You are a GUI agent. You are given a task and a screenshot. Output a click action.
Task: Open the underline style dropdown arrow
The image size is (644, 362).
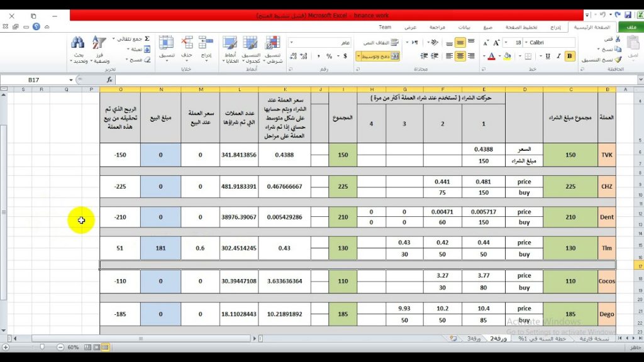(540, 56)
